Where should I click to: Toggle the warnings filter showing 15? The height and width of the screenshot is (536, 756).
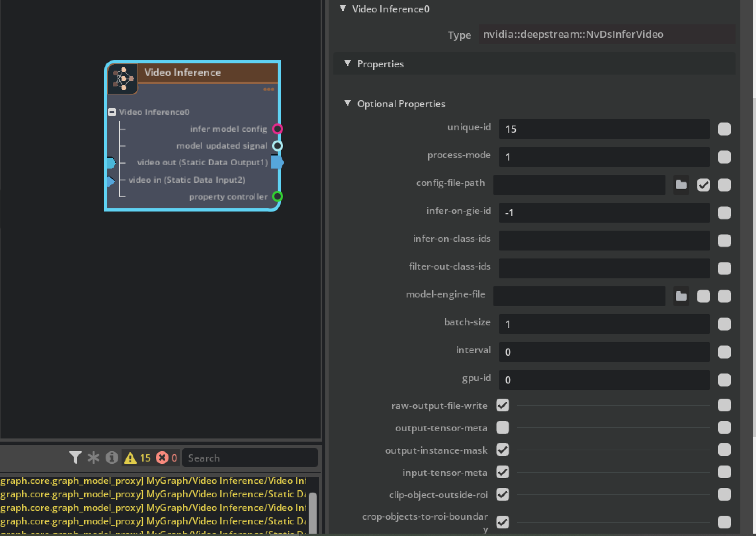click(137, 458)
